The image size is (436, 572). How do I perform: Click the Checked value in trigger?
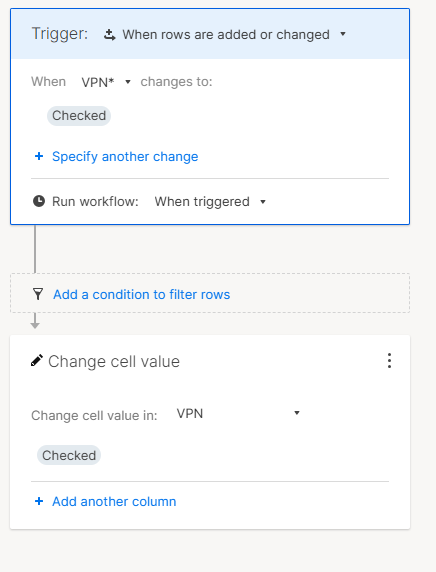pyautogui.click(x=79, y=116)
